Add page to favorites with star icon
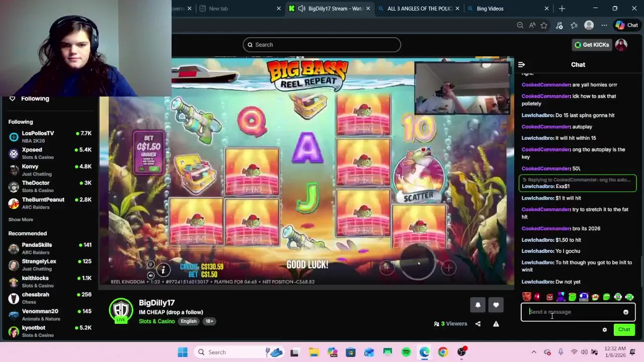The height and width of the screenshot is (362, 644). [x=544, y=25]
